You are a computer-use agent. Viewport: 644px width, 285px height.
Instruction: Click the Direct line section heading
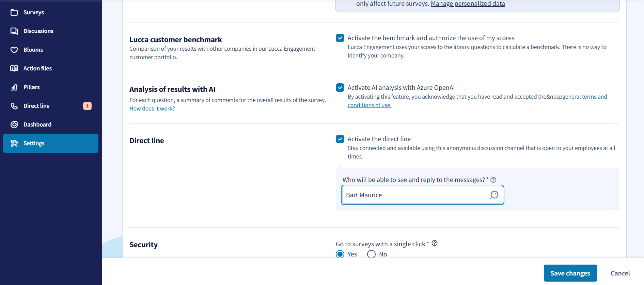[147, 140]
